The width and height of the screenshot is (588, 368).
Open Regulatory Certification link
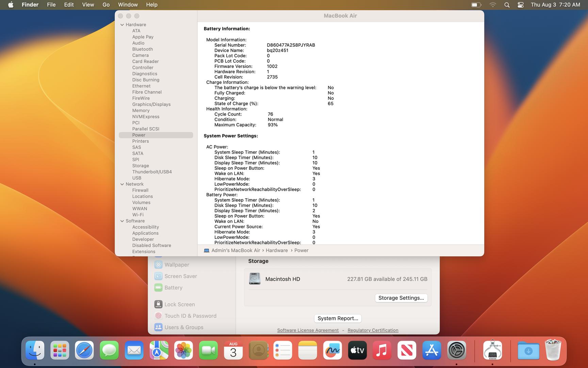[373, 330]
